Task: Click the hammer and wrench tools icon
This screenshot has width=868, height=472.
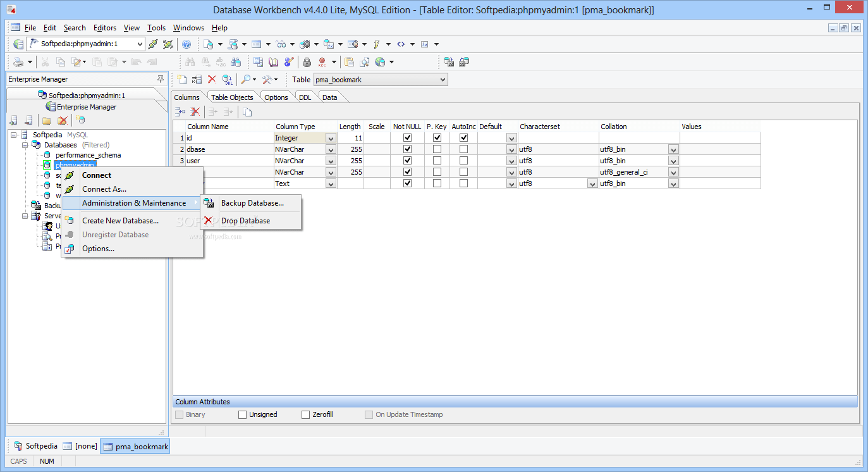Action: point(267,80)
